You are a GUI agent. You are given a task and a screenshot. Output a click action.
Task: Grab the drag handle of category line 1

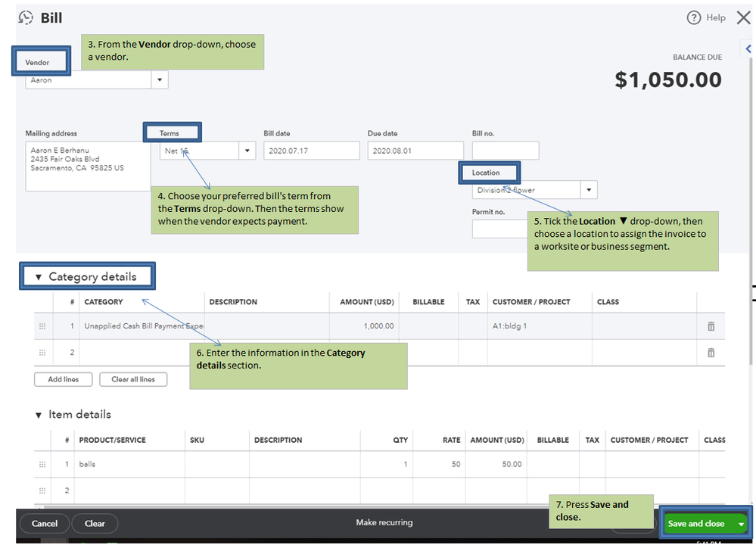42,326
